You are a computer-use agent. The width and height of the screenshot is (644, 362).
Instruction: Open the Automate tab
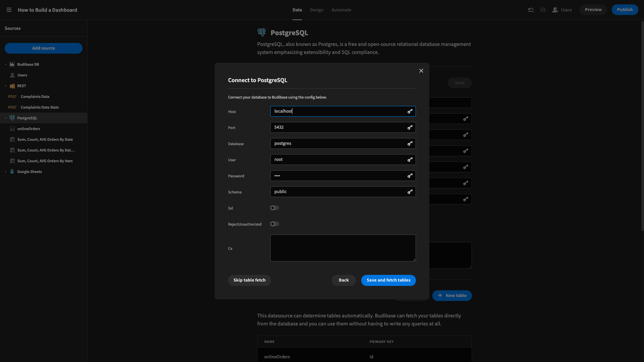pyautogui.click(x=341, y=10)
